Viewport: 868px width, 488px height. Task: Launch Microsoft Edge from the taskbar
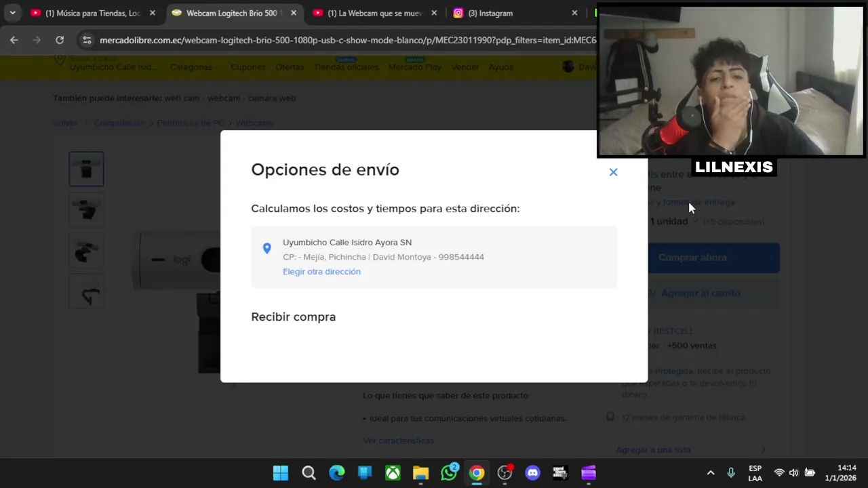click(x=336, y=473)
